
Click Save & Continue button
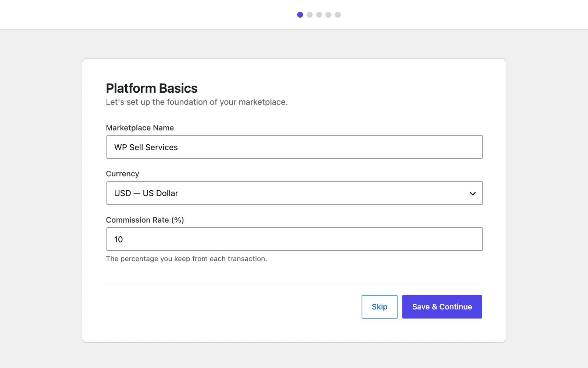point(442,307)
